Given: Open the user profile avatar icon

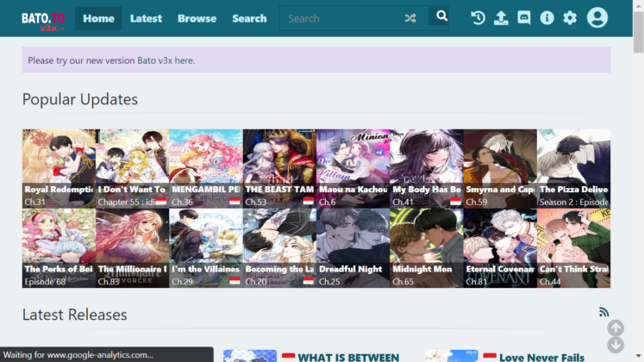Looking at the screenshot, I should coord(597,17).
